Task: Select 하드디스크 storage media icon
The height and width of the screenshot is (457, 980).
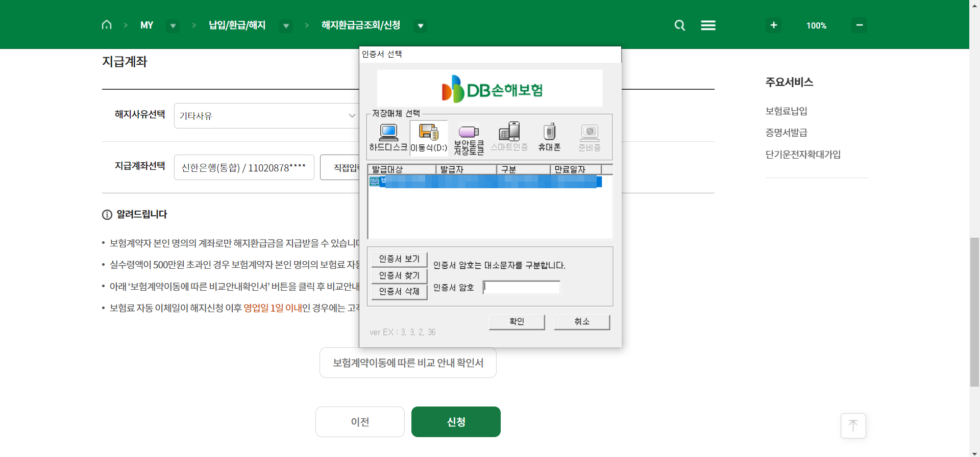Action: click(388, 138)
